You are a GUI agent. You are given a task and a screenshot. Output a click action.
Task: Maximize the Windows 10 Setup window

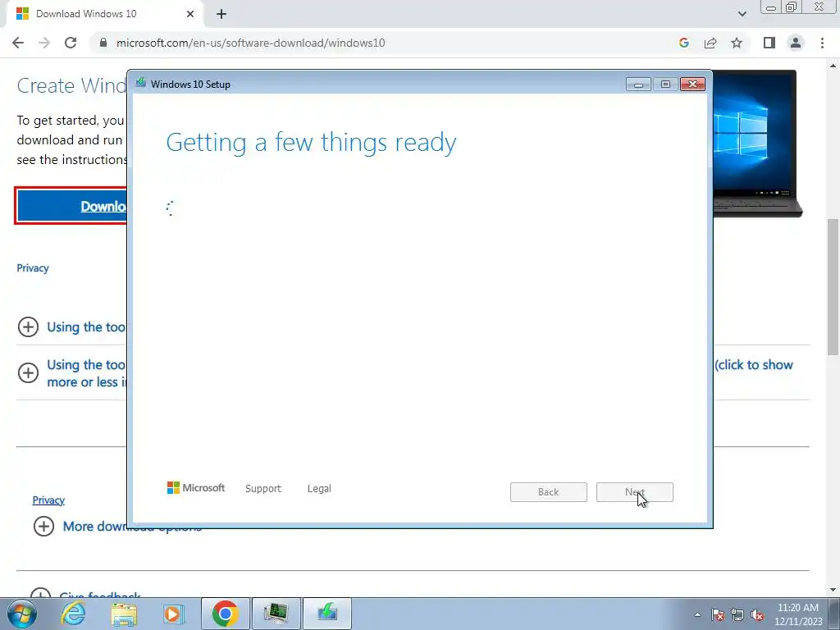coord(665,84)
